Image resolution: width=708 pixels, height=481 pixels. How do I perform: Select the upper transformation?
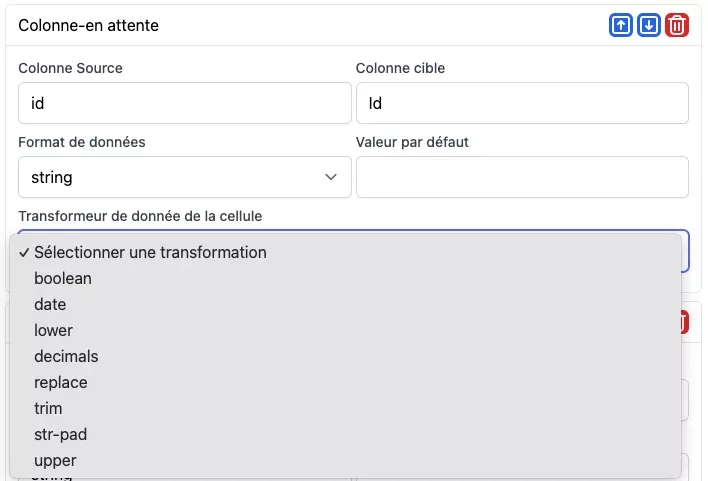pos(55,460)
